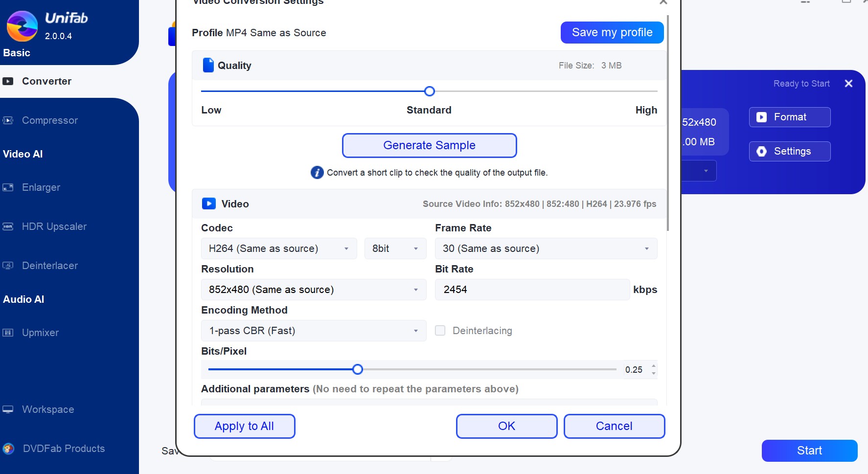The image size is (868, 474).
Task: Open the H264 Codec dropdown
Action: point(278,248)
